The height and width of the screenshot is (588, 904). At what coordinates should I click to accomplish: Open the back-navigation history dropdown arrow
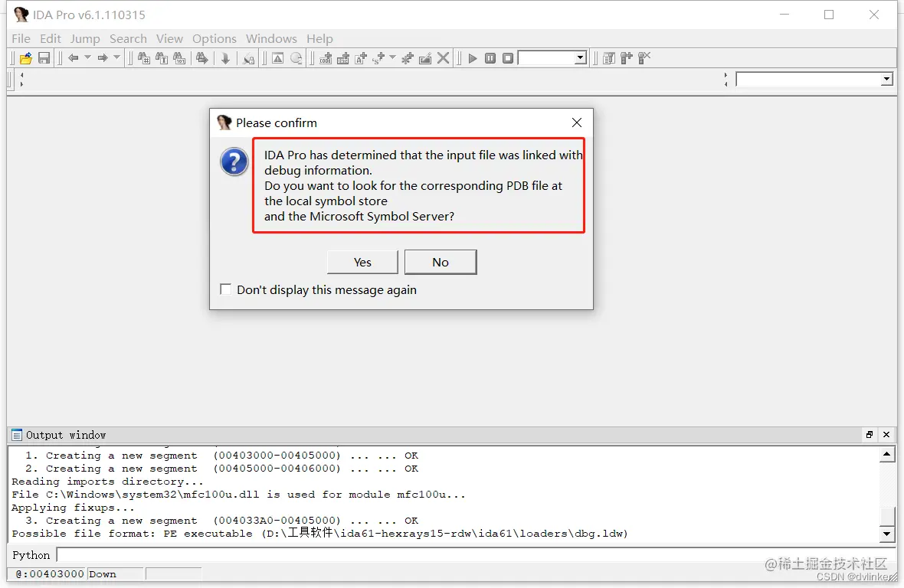point(87,57)
